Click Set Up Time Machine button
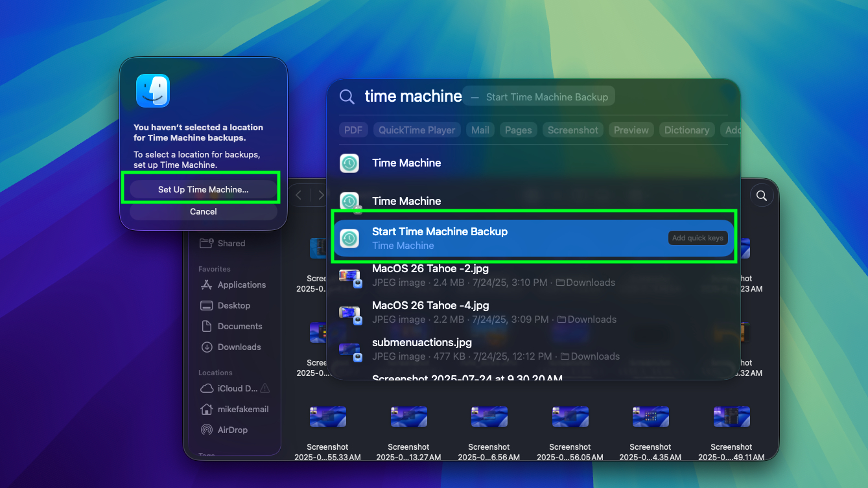The width and height of the screenshot is (868, 488). [204, 189]
